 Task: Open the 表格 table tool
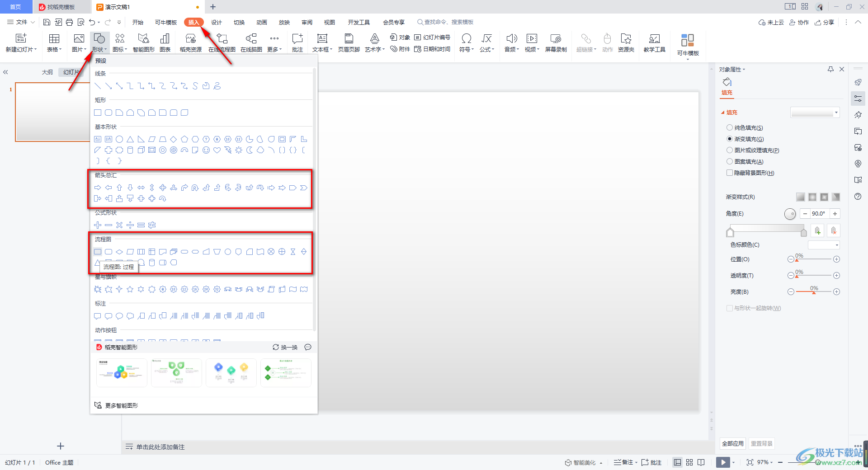click(54, 43)
